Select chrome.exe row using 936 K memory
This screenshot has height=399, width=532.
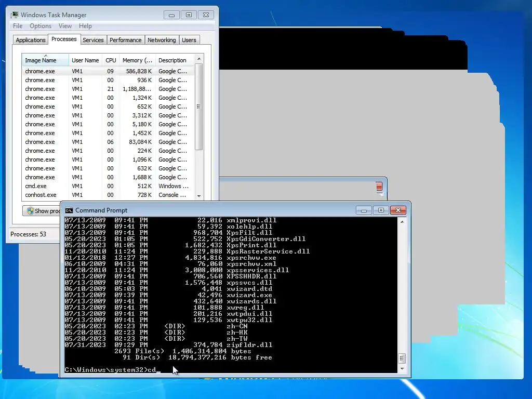(x=109, y=80)
